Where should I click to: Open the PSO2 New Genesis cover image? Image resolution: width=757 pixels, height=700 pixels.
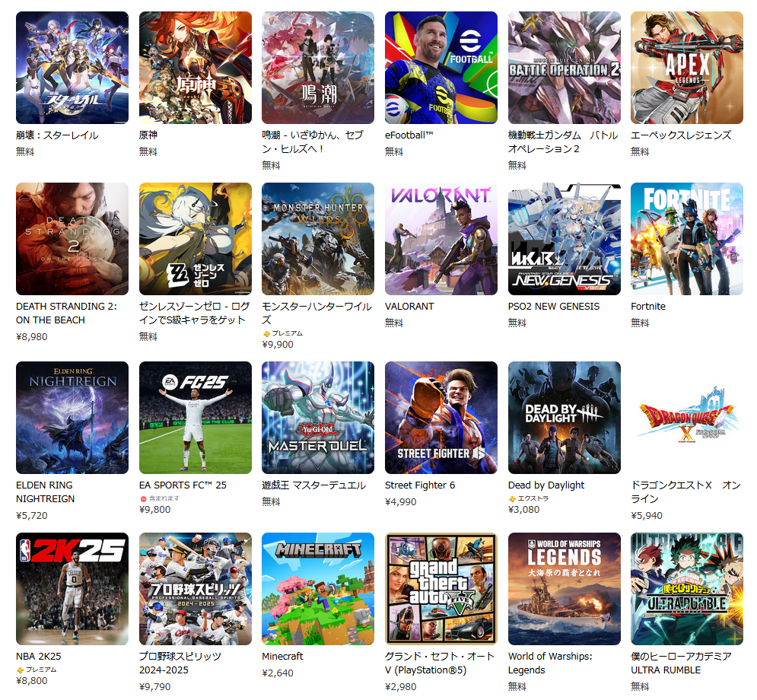pyautogui.click(x=565, y=239)
